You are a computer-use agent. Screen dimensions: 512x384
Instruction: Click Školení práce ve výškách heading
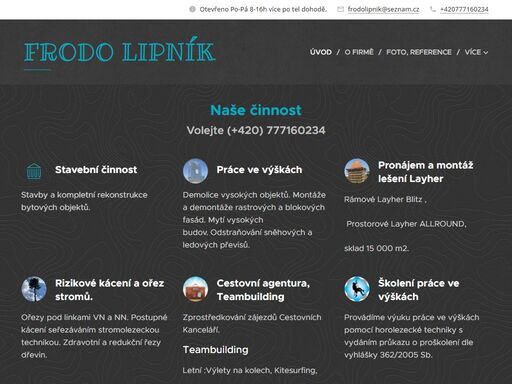(x=419, y=290)
